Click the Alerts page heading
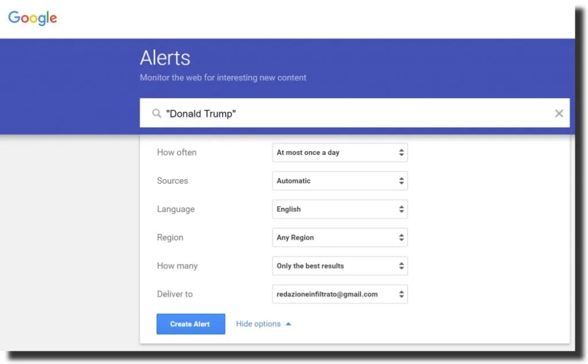 (x=165, y=57)
